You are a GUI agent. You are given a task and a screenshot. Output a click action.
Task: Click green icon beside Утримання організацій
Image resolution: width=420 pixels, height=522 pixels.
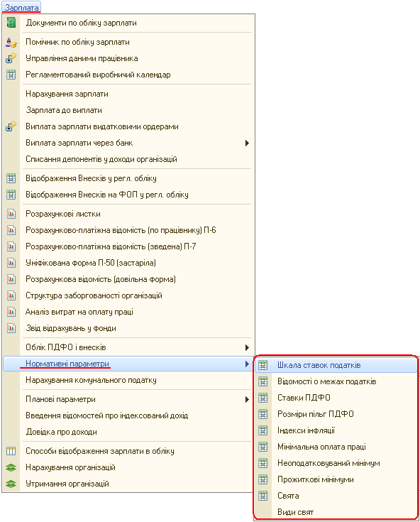click(11, 484)
